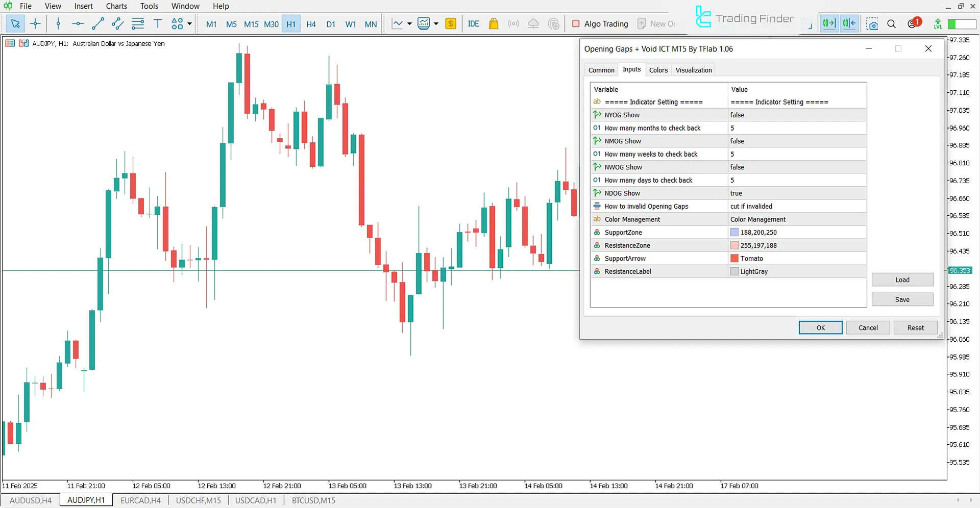Select the Trendline drawing tool
Screen dimensions: 980x508
98,23
